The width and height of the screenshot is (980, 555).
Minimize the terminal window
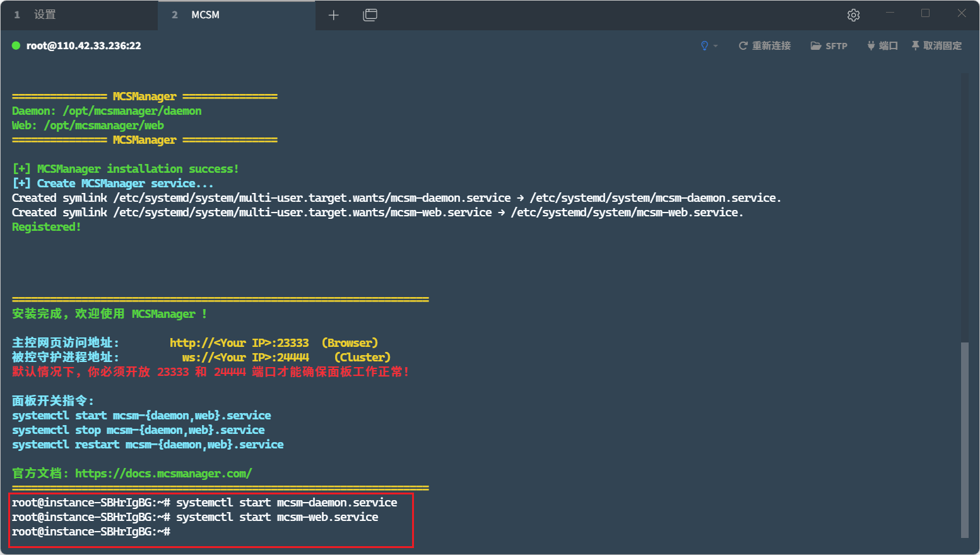pos(890,13)
